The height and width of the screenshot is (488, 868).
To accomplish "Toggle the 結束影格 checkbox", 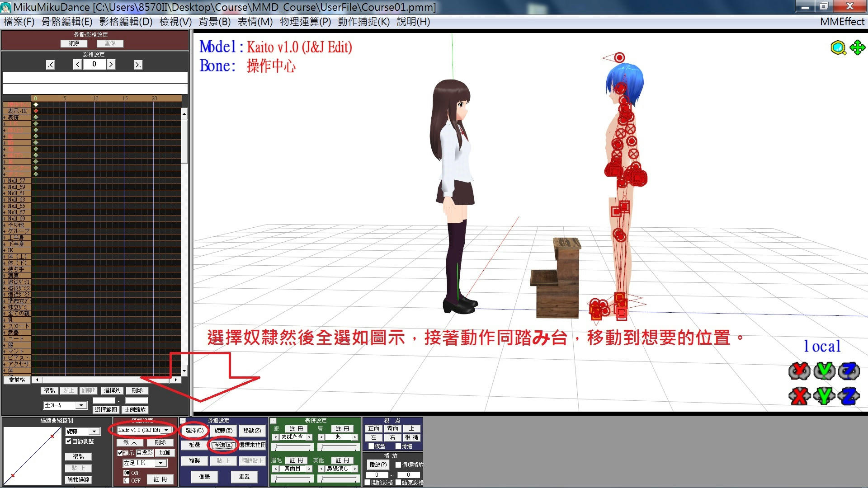I will [x=398, y=483].
